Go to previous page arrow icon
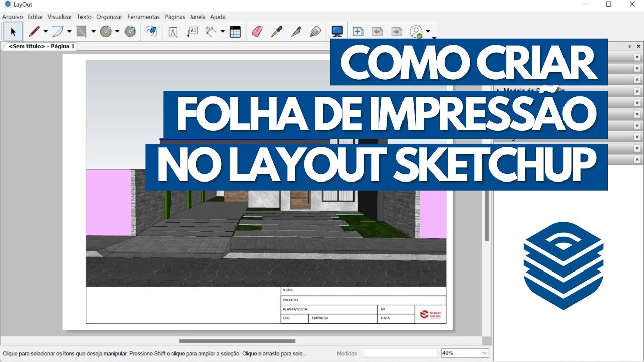This screenshot has width=644, height=362. point(378,32)
